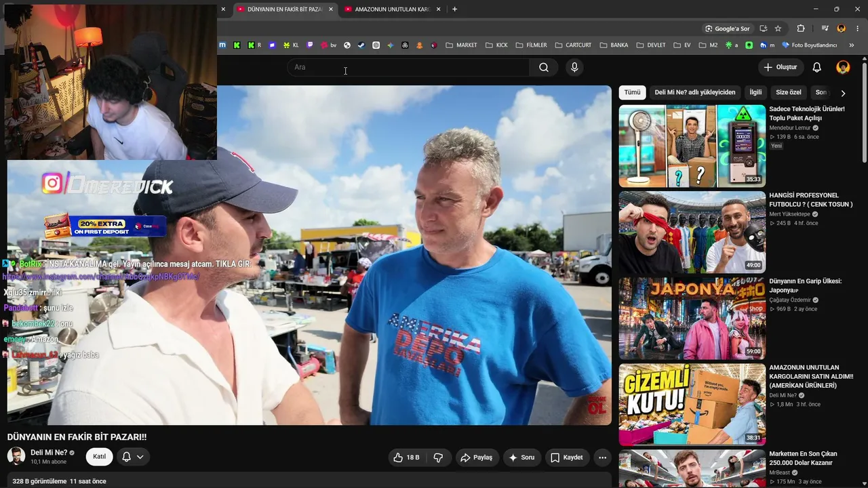
Task: Open Sadece Teknolojik Ürünler video thumbnail
Action: (692, 146)
